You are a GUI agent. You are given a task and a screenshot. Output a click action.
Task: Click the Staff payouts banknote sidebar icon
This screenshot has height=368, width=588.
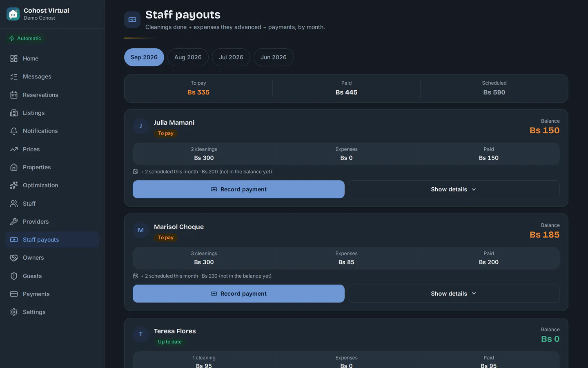coord(14,240)
